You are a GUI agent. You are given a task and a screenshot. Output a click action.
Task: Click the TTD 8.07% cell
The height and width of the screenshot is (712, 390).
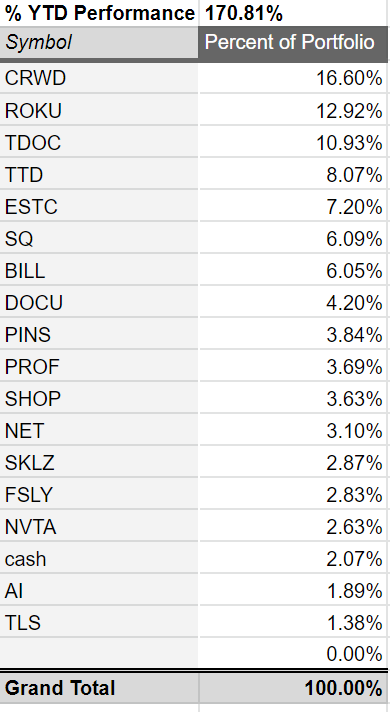pyautogui.click(x=293, y=175)
